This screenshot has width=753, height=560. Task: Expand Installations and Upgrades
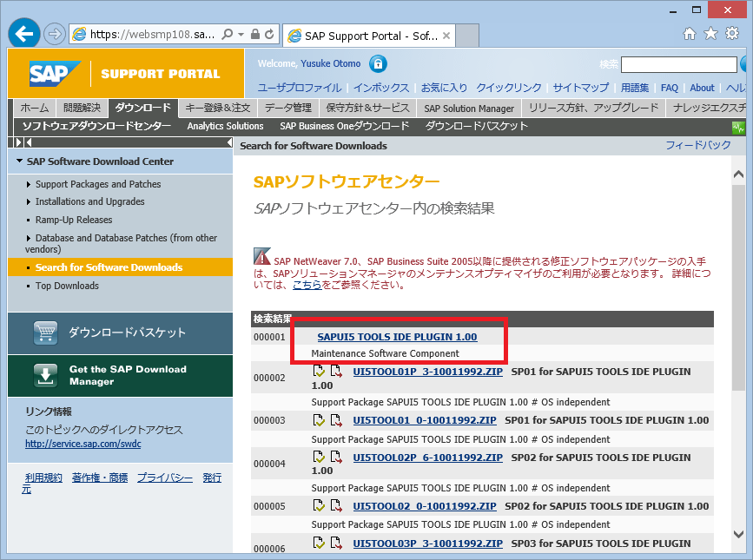pyautogui.click(x=29, y=201)
